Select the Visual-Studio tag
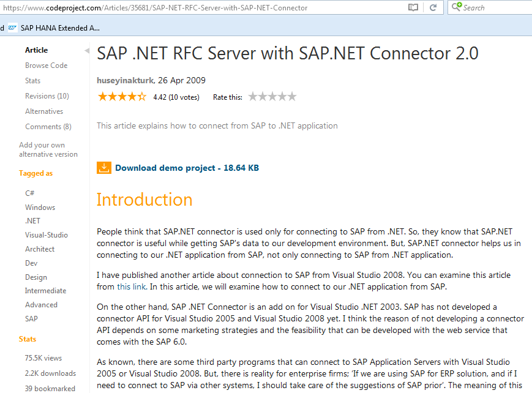Image resolution: width=532 pixels, height=393 pixels. [x=47, y=235]
